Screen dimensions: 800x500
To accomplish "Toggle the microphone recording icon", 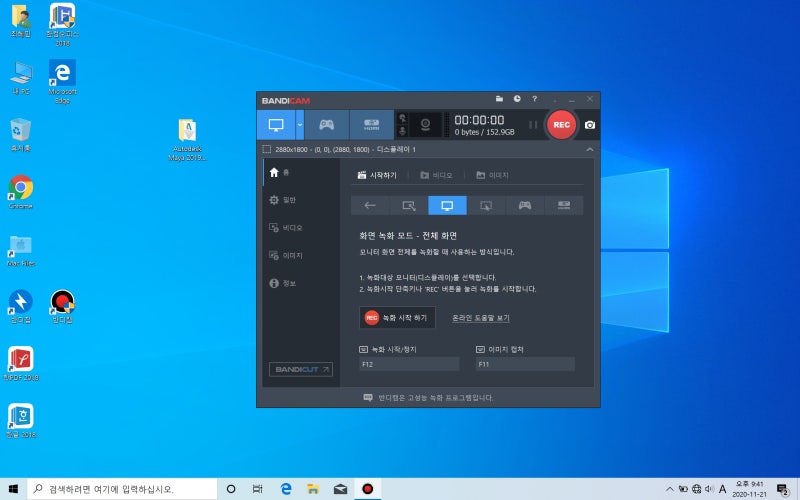I will pyautogui.click(x=403, y=132).
